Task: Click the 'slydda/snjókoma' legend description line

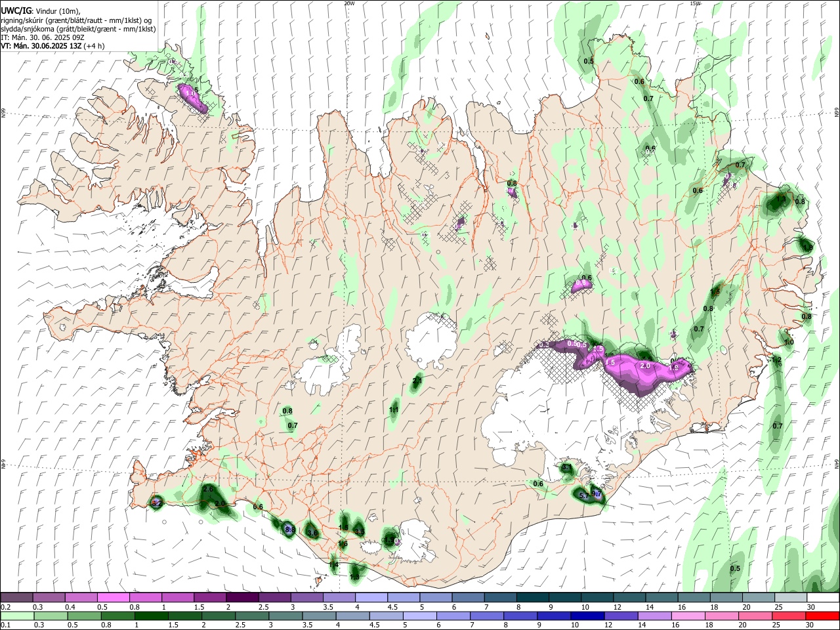Action: 78,29
